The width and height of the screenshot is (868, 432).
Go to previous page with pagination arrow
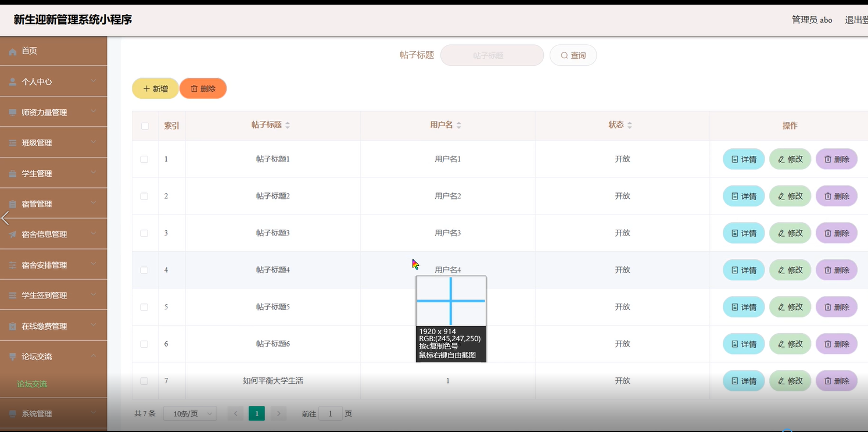[x=235, y=413]
